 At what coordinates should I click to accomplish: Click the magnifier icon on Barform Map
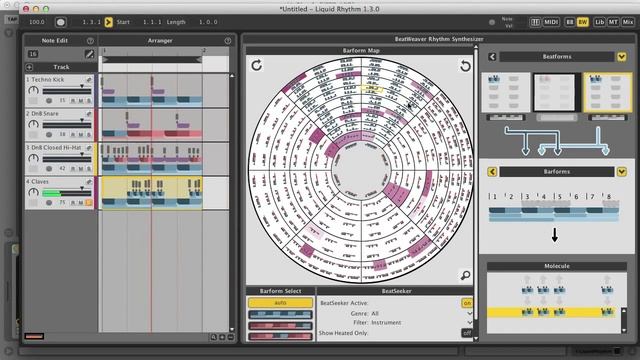point(465,276)
